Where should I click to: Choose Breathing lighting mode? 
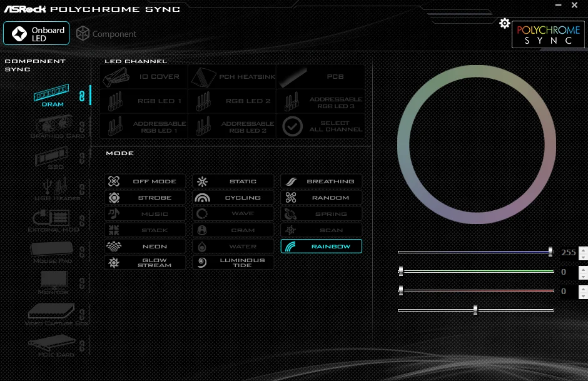tap(322, 181)
